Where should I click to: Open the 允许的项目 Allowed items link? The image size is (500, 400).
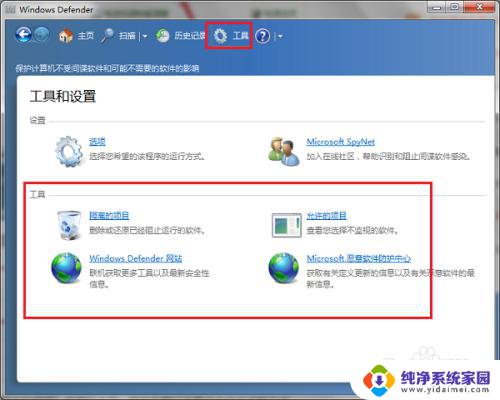click(326, 215)
